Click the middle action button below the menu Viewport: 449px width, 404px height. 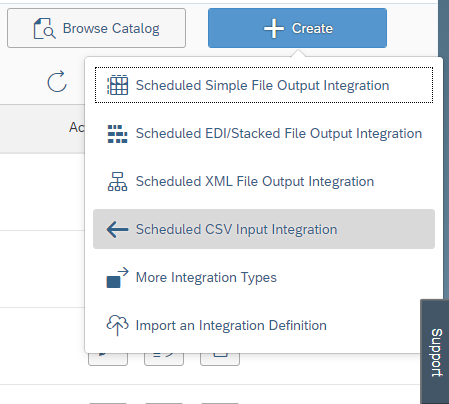pos(164,358)
